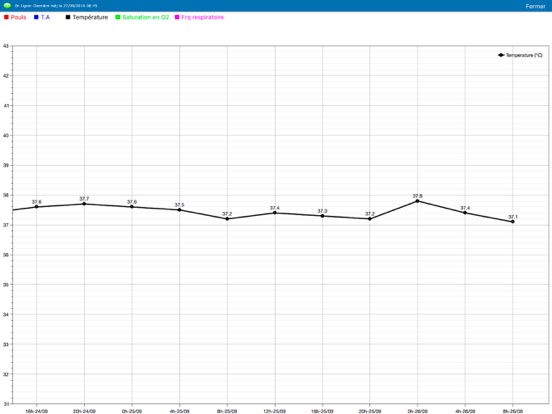This screenshot has width=552, height=414.
Task: Click the 37 value on the y-axis
Action: (x=6, y=225)
